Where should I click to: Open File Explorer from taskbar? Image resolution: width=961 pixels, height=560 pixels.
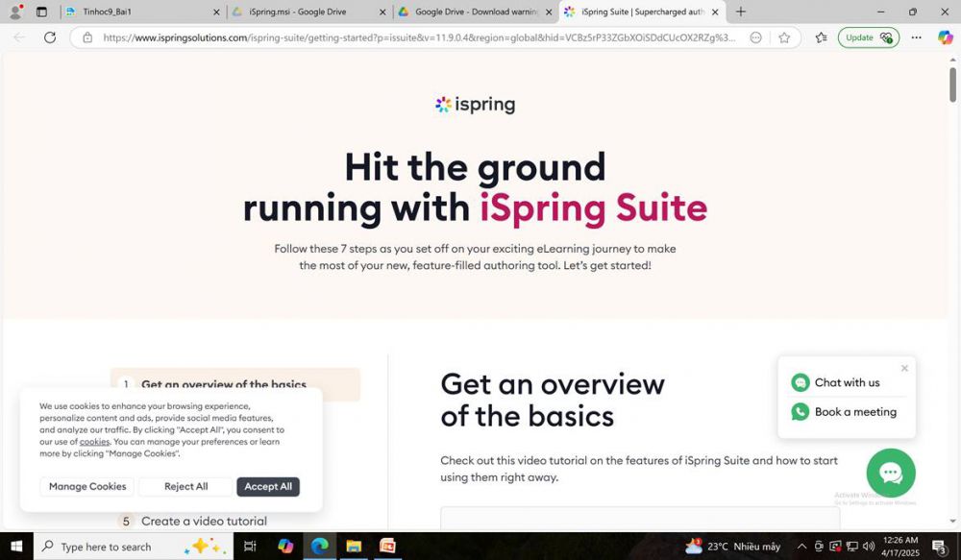click(354, 546)
